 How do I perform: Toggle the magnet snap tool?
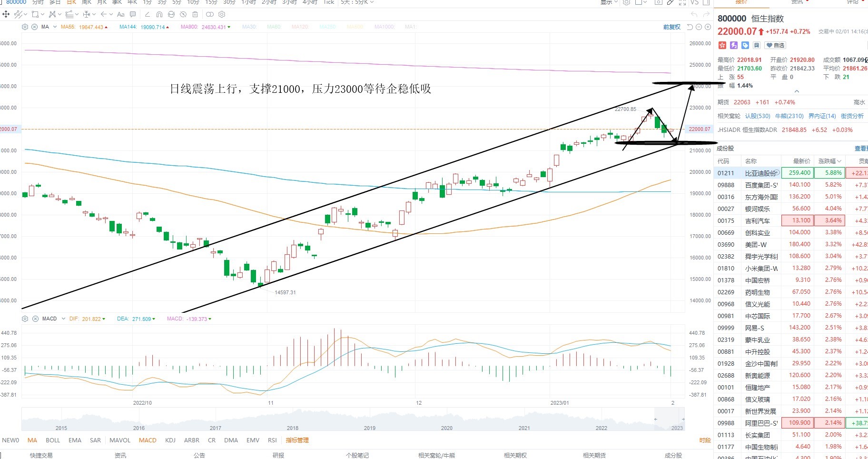pos(159,14)
